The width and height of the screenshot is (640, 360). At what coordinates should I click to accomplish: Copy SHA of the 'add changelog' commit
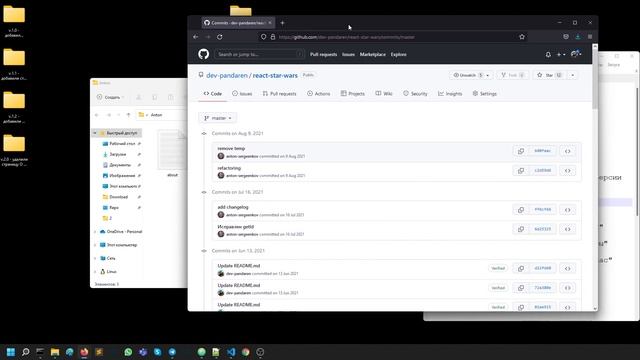click(x=521, y=210)
